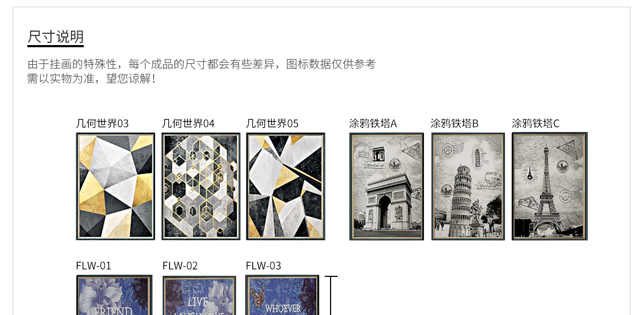Click the FLW-01 floral painting thumbnail
The width and height of the screenshot is (644, 315).
(x=114, y=295)
